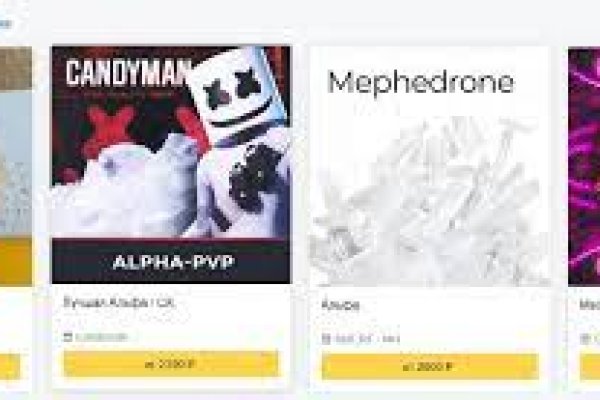Click the small shop icon in Mephedrone card
This screenshot has height=400, width=600.
click(x=326, y=339)
